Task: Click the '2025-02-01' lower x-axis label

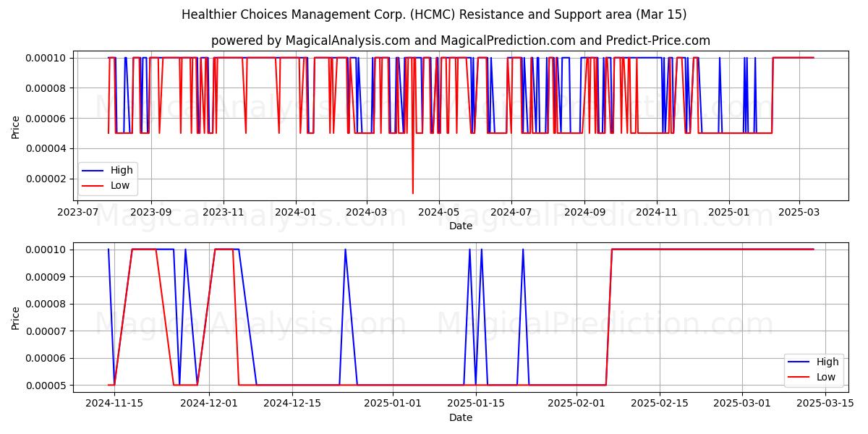Action: point(576,404)
